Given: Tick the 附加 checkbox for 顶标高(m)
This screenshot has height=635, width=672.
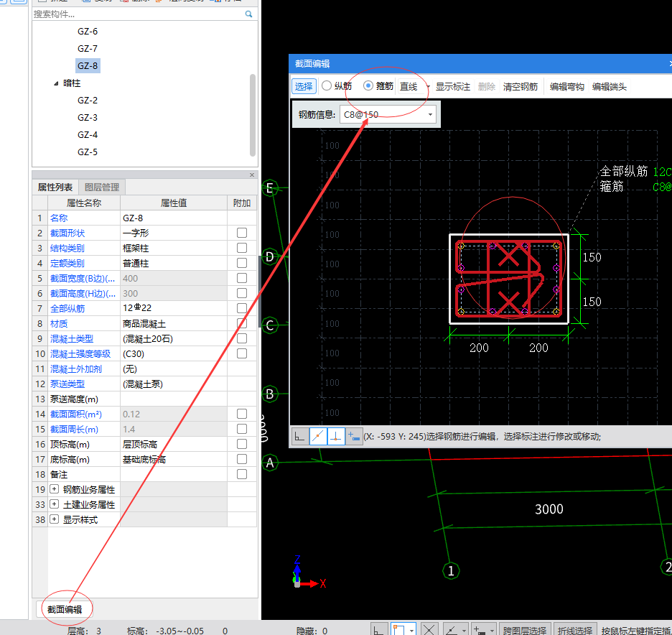Looking at the screenshot, I should pos(242,444).
